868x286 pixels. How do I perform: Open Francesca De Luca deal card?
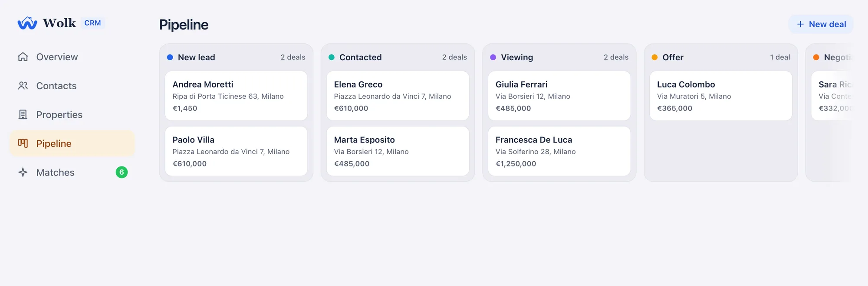559,151
